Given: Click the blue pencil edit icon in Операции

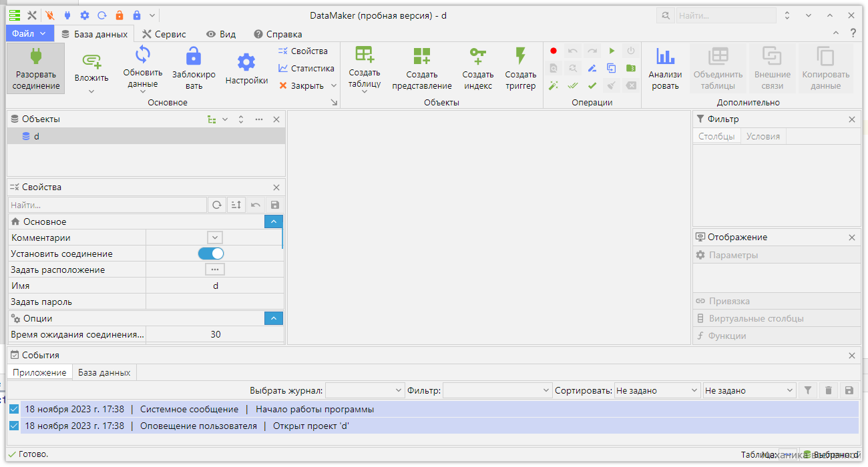Looking at the screenshot, I should pyautogui.click(x=592, y=68).
